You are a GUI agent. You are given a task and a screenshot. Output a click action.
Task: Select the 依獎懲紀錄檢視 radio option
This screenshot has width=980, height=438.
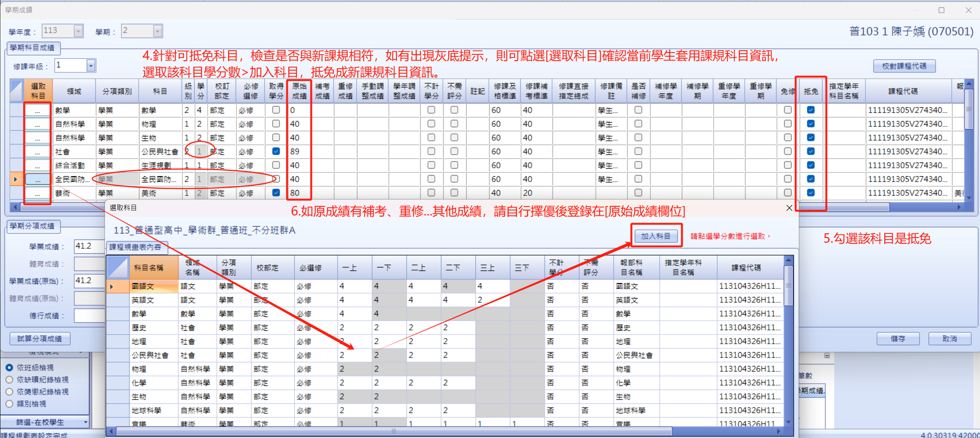(10, 392)
